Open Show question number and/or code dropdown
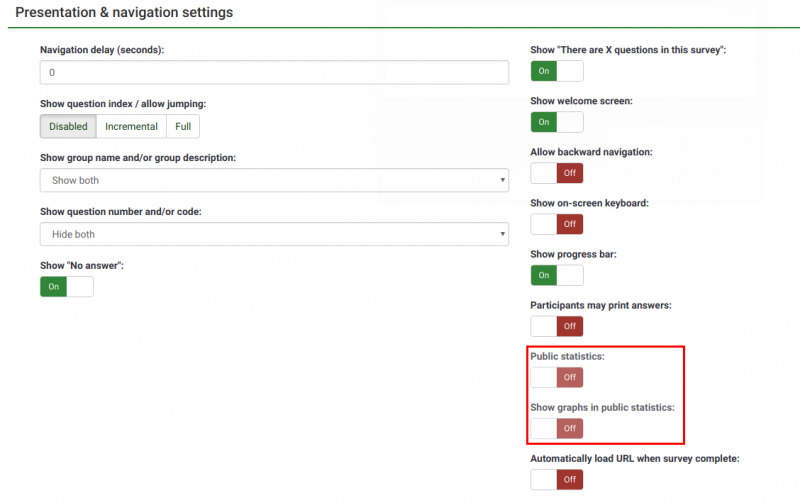Image resolution: width=800 pixels, height=503 pixels. tap(274, 234)
